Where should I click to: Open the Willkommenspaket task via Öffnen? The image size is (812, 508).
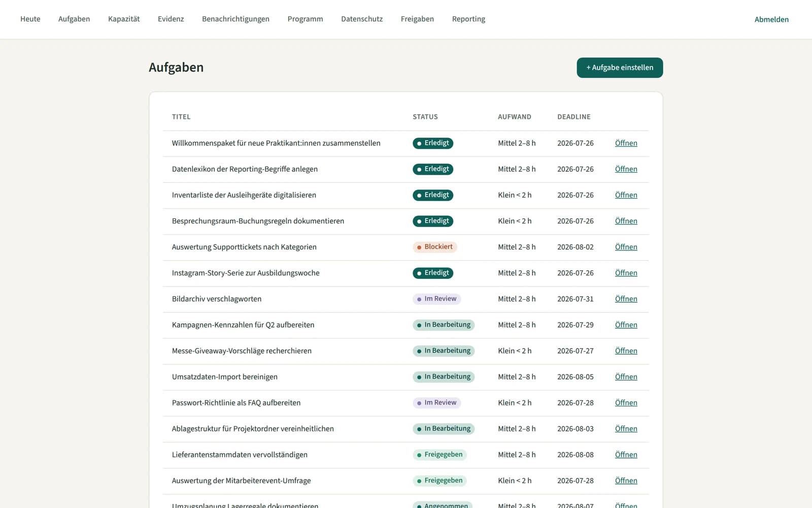[626, 143]
